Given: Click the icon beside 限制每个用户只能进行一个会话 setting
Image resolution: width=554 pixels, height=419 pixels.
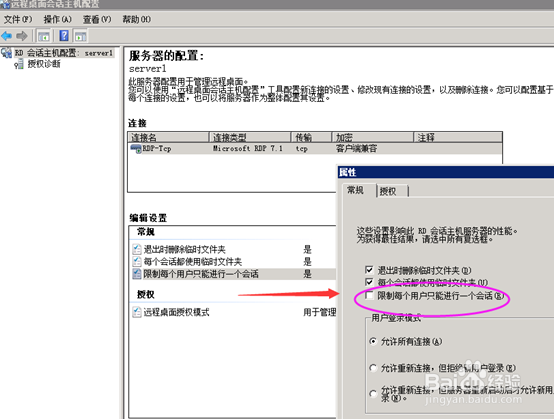Looking at the screenshot, I should [137, 274].
